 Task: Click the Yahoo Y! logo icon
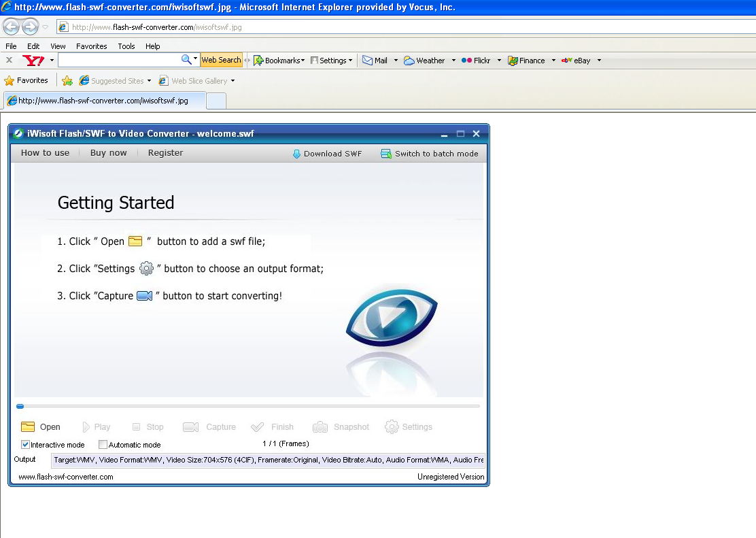coord(33,61)
